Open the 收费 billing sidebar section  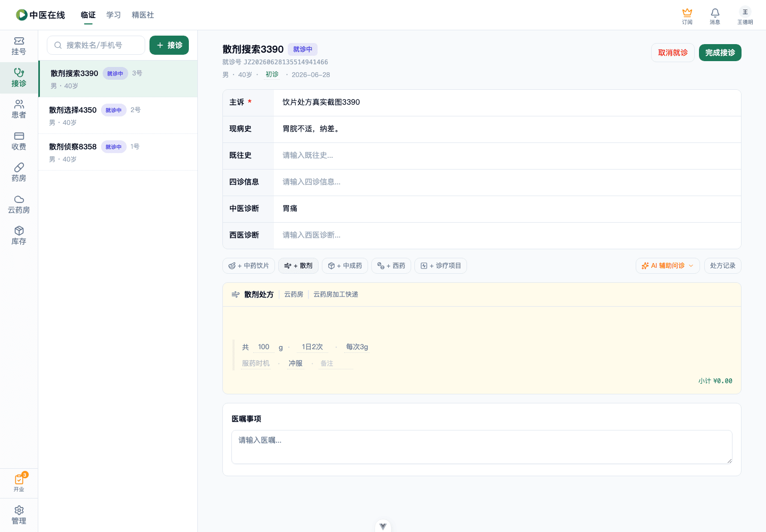click(19, 141)
